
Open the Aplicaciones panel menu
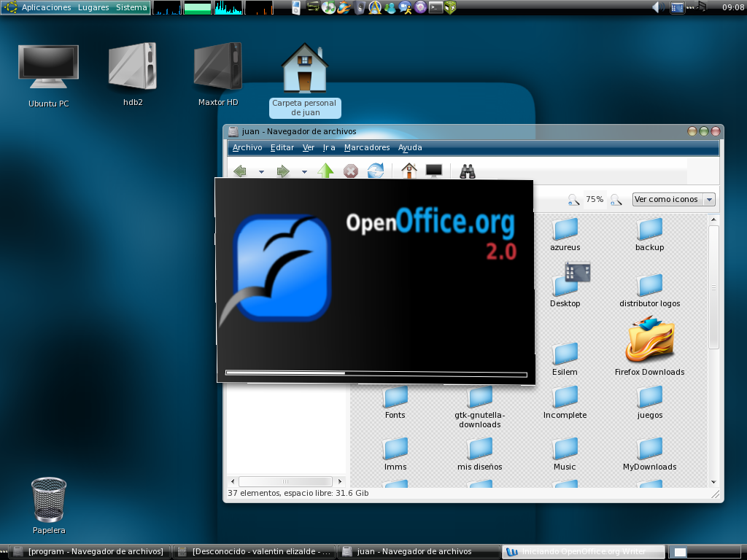[46, 7]
